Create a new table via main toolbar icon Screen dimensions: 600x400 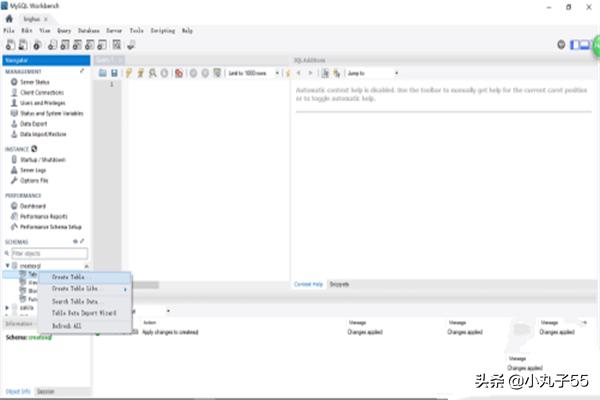tap(65, 45)
